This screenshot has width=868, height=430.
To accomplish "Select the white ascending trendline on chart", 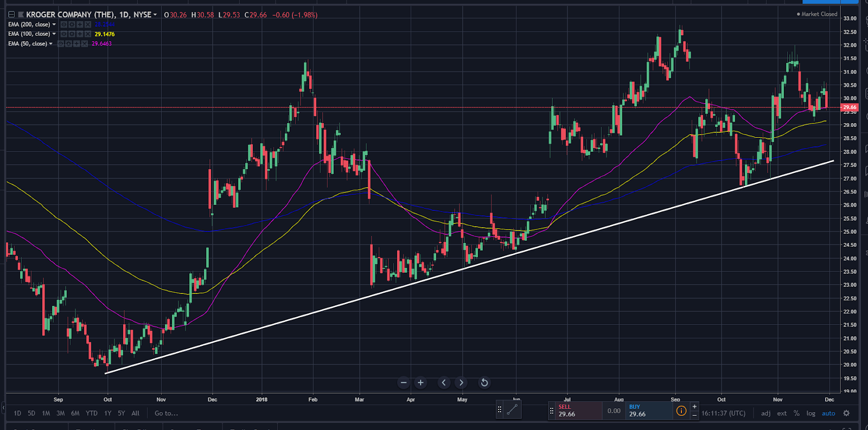I will coord(469,267).
